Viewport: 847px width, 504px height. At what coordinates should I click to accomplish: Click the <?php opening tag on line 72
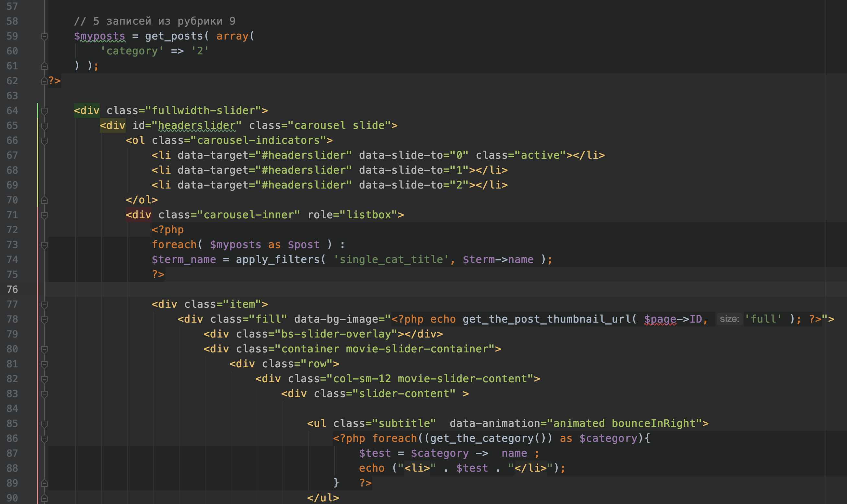168,230
